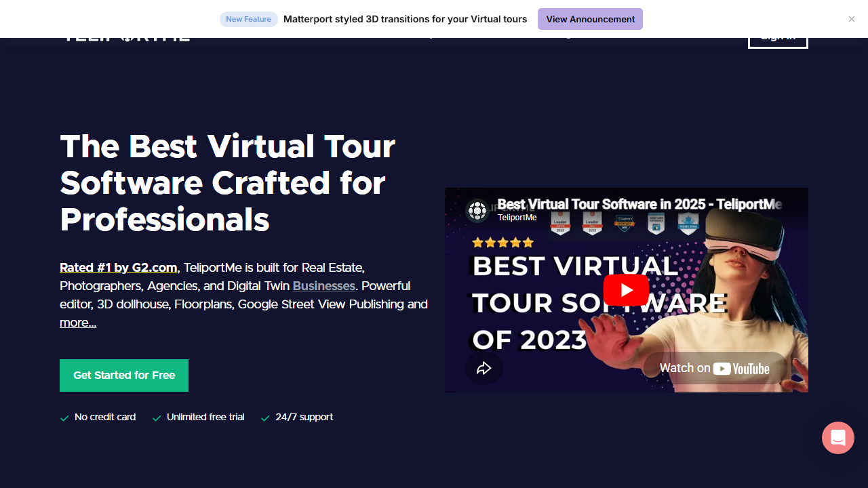Select the New Feature badge
The image size is (868, 488).
point(248,19)
